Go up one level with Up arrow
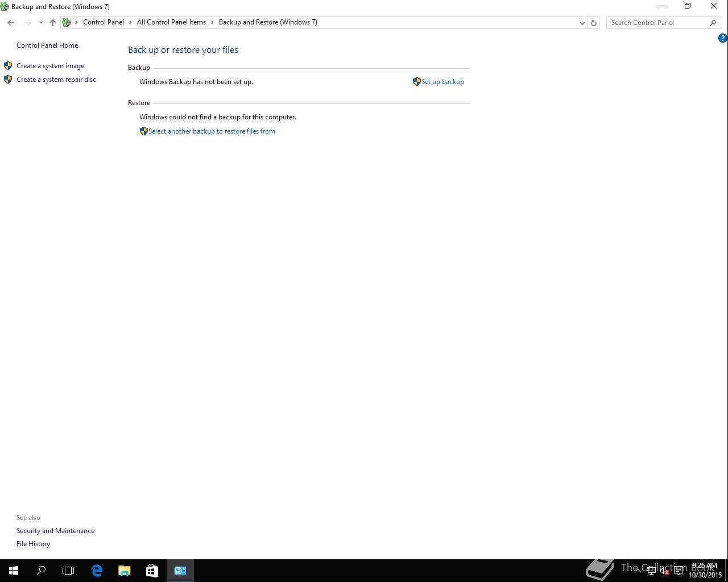This screenshot has width=728, height=582. click(53, 23)
